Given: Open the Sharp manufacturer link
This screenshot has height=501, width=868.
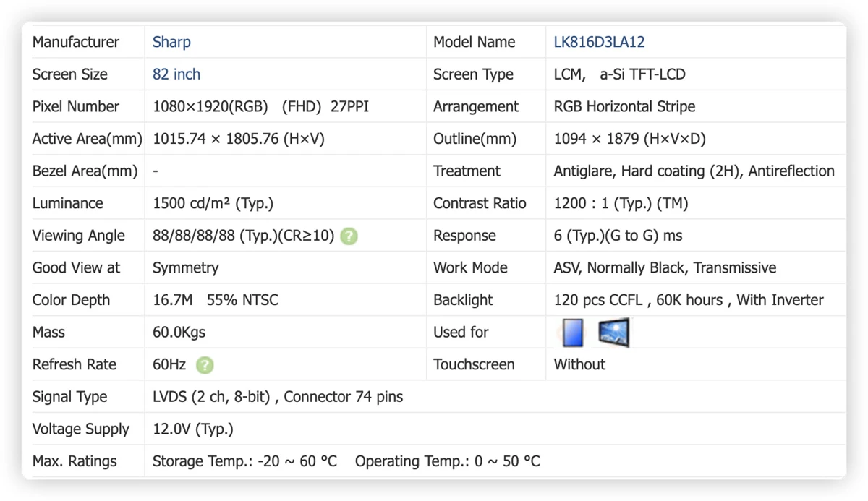Looking at the screenshot, I should tap(171, 42).
